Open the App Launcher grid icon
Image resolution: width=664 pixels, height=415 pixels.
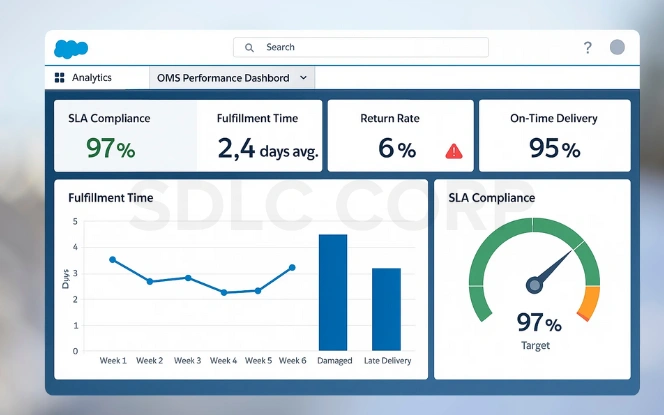coord(59,78)
